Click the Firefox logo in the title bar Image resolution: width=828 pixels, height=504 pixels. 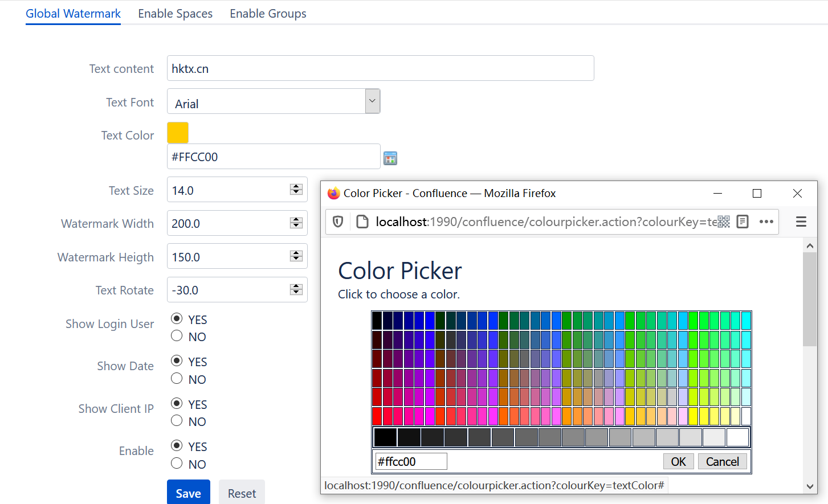click(x=334, y=194)
